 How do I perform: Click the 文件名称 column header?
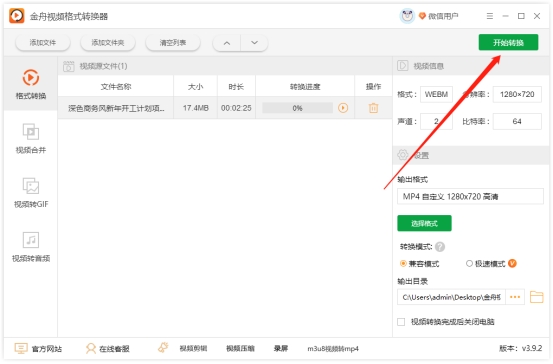point(116,86)
